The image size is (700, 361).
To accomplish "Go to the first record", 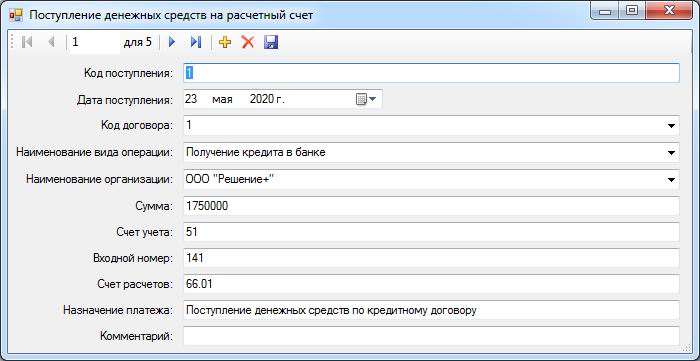I will point(27,42).
